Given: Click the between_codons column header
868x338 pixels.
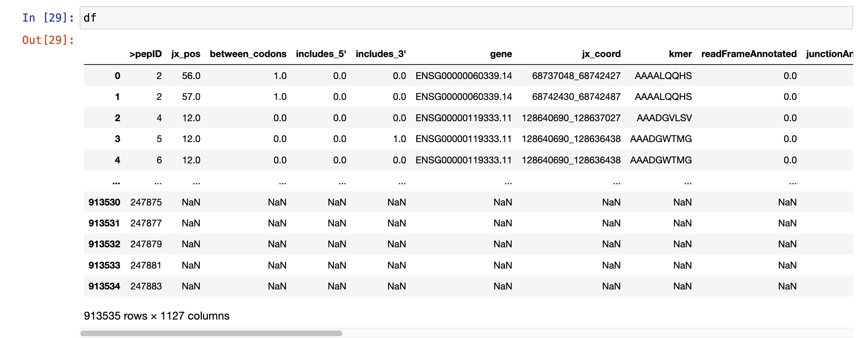Looking at the screenshot, I should pos(248,54).
